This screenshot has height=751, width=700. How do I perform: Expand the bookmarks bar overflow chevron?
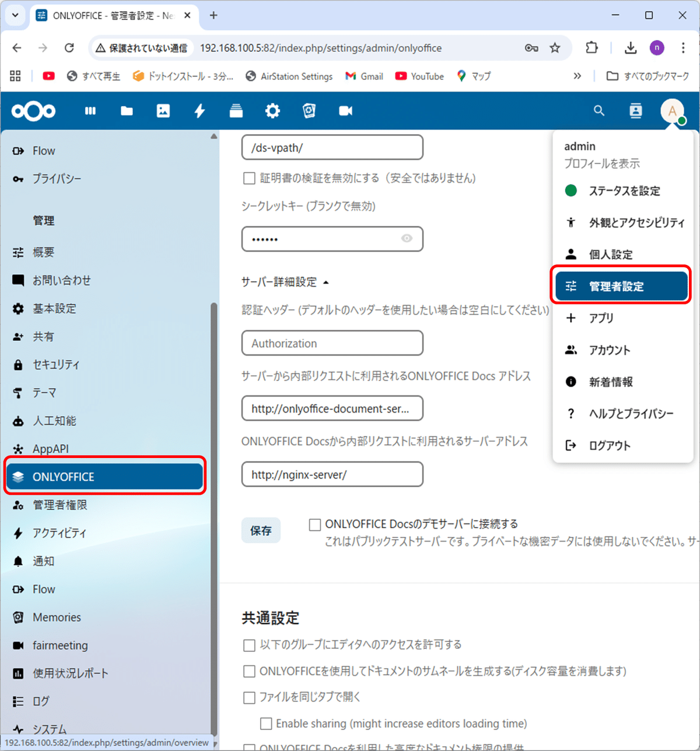pos(577,76)
